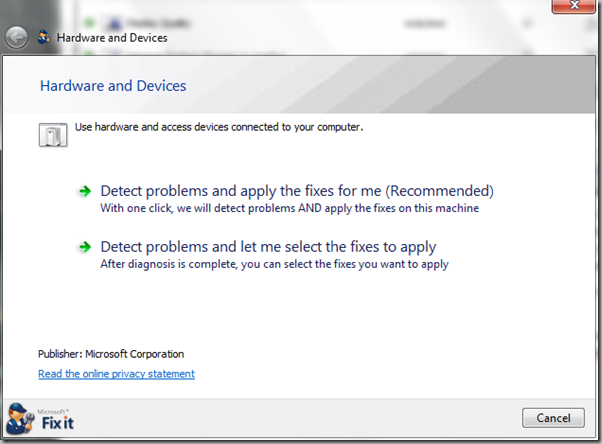
Task: Open 'Read the online privacy statement' link
Action: point(116,374)
